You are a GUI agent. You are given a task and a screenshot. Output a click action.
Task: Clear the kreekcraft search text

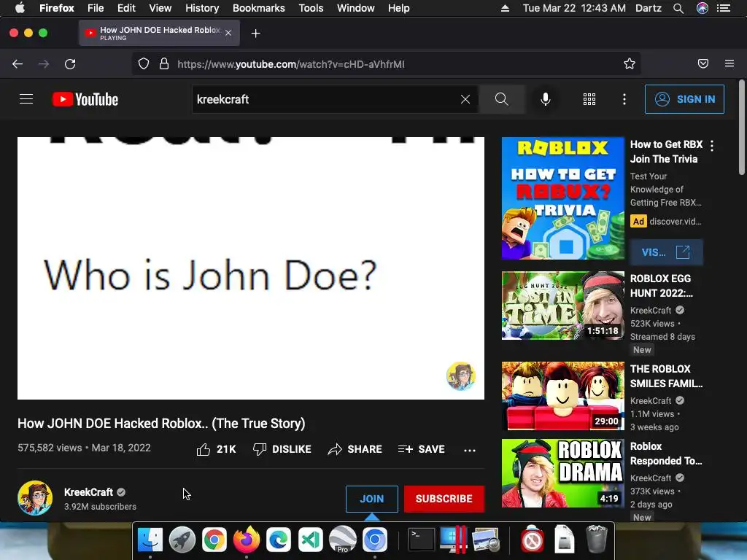tap(465, 99)
